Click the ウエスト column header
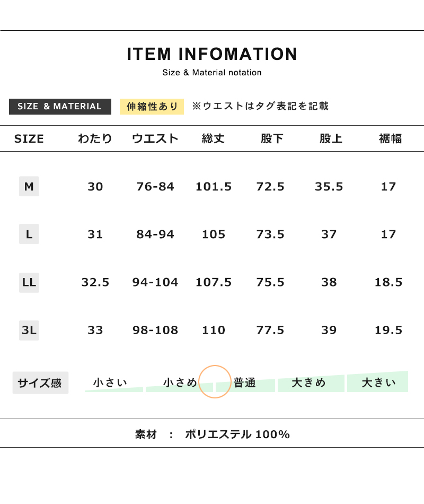This screenshot has height=504, width=424. [x=155, y=138]
